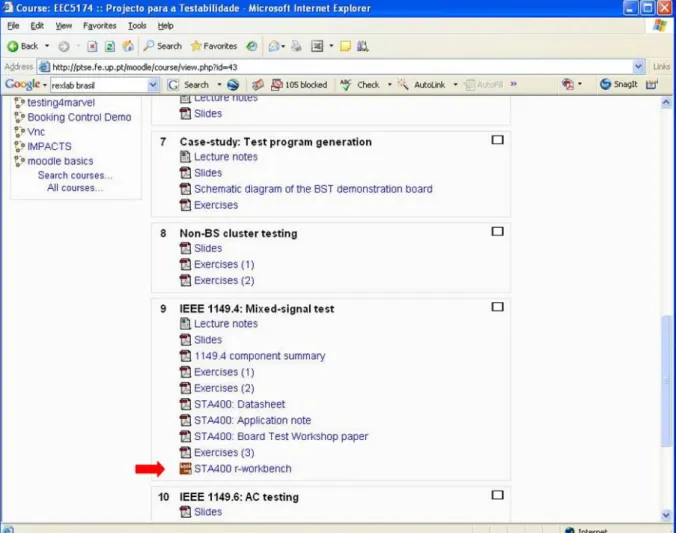Open the View menu
676x533 pixels.
[x=63, y=26]
